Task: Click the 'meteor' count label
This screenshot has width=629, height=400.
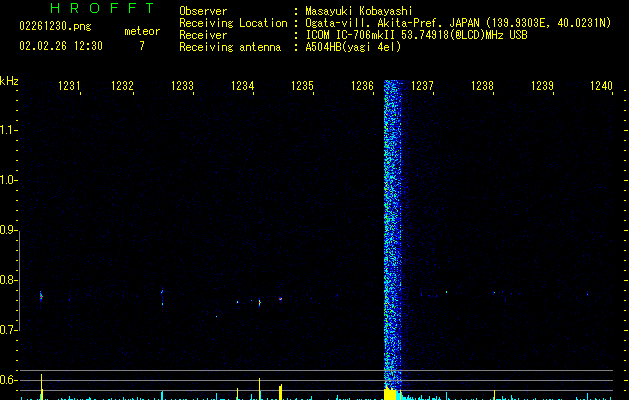Action: [142, 31]
